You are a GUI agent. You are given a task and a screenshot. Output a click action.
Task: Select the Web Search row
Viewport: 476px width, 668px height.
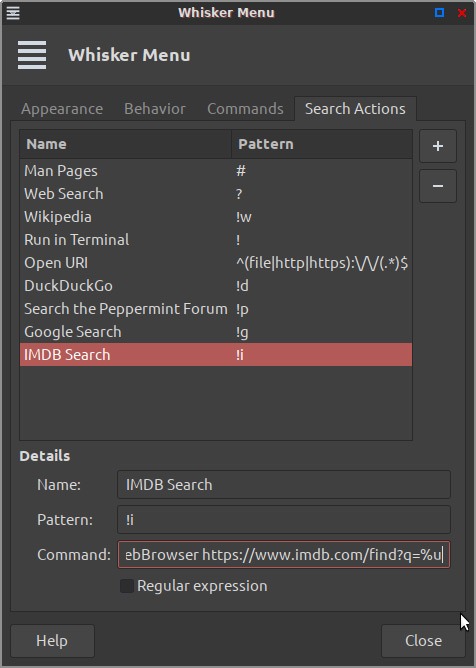216,194
